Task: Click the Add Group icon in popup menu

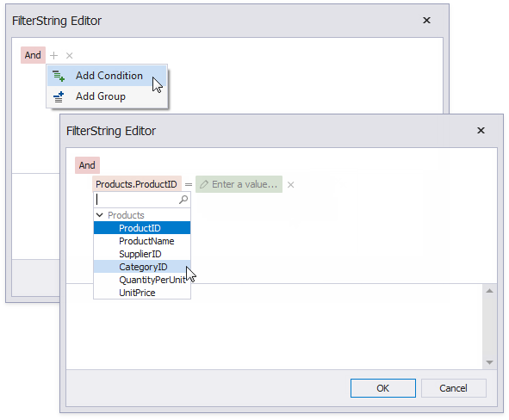Action: (x=59, y=96)
